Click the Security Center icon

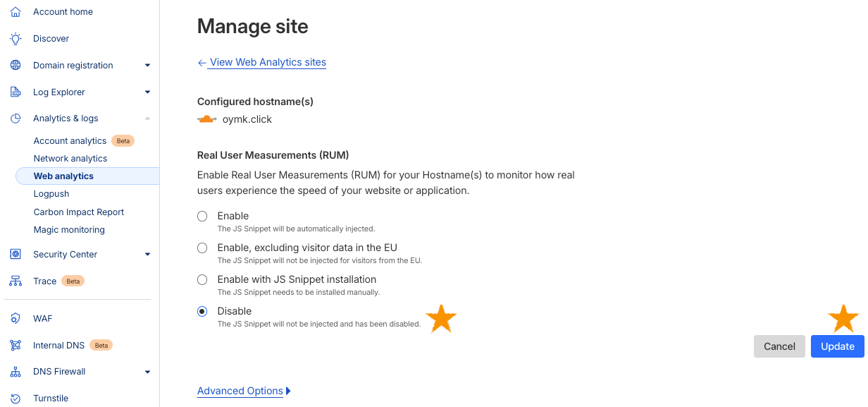(15, 255)
